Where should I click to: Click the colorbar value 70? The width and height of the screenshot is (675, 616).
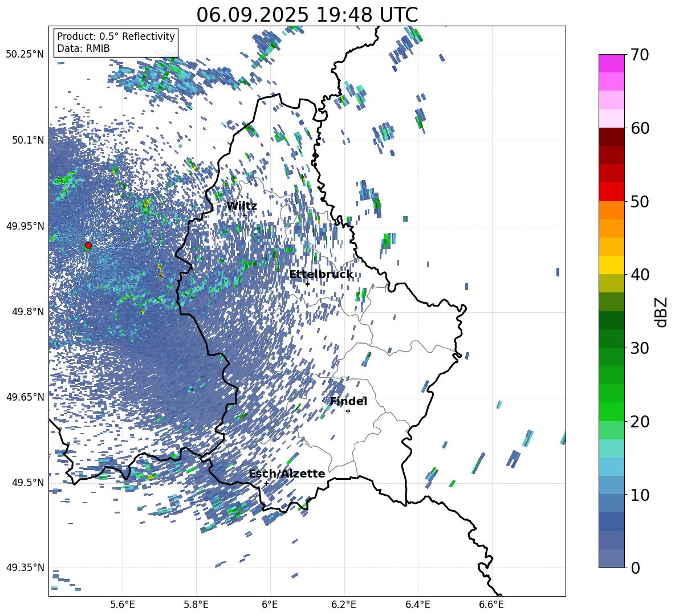(640, 55)
